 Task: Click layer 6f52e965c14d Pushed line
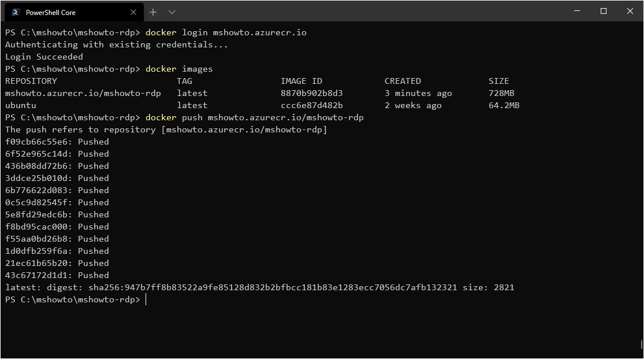57,154
